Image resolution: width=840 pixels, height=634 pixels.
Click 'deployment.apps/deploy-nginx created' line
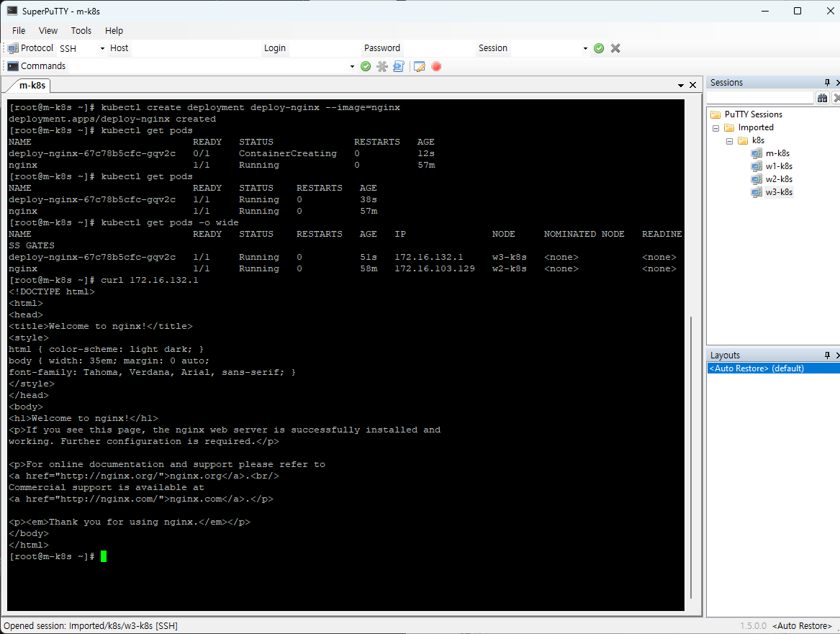tap(112, 119)
